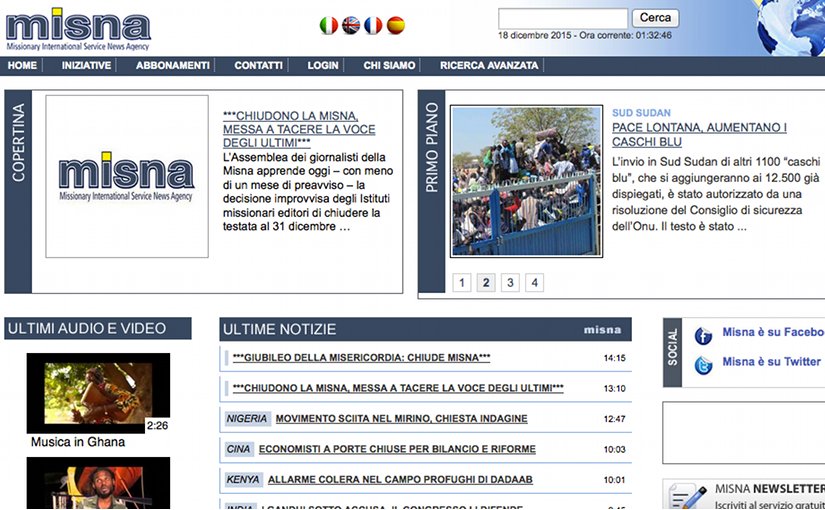Viewport: 825px width, 510px height.
Task: Show Primo Piano slide 1
Action: (462, 283)
